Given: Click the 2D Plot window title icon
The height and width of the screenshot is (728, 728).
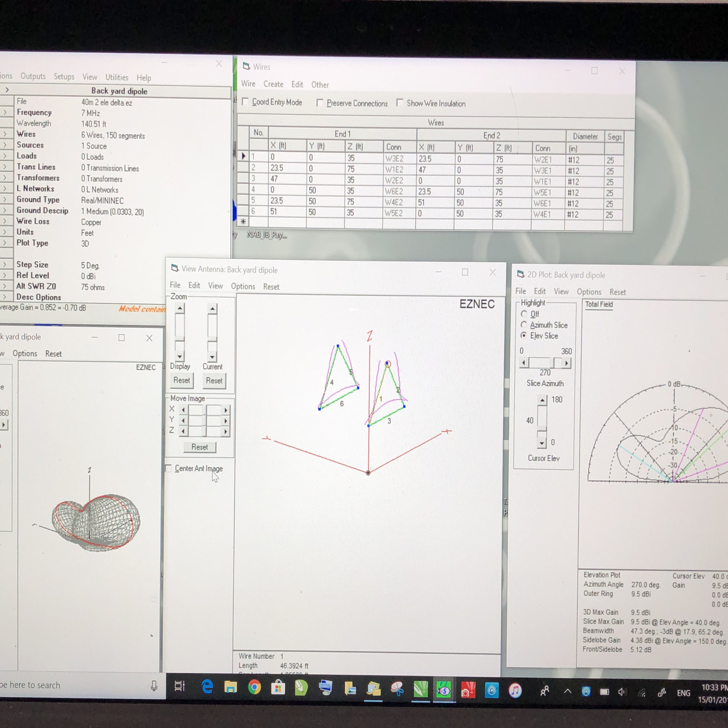Looking at the screenshot, I should click(520, 274).
